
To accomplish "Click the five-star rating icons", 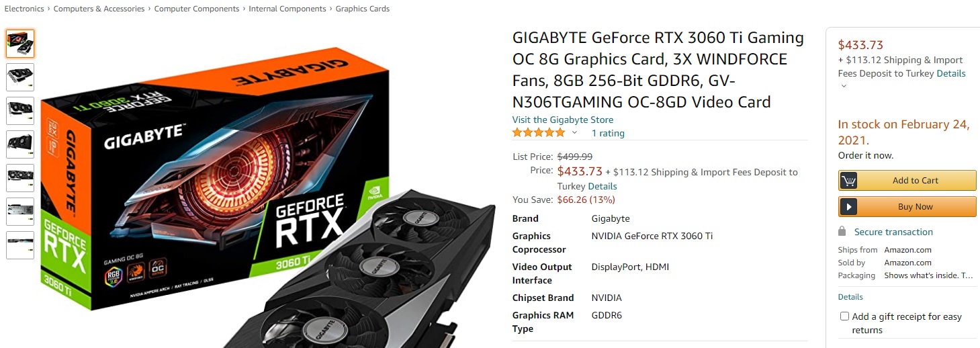I will point(539,133).
